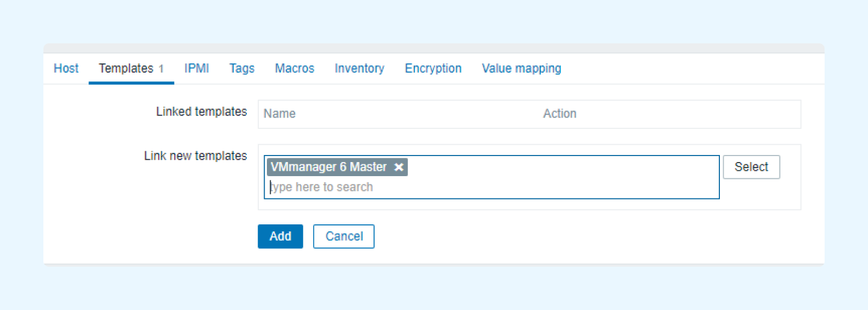Cancel the host creation form
868x310 pixels.
(x=344, y=236)
